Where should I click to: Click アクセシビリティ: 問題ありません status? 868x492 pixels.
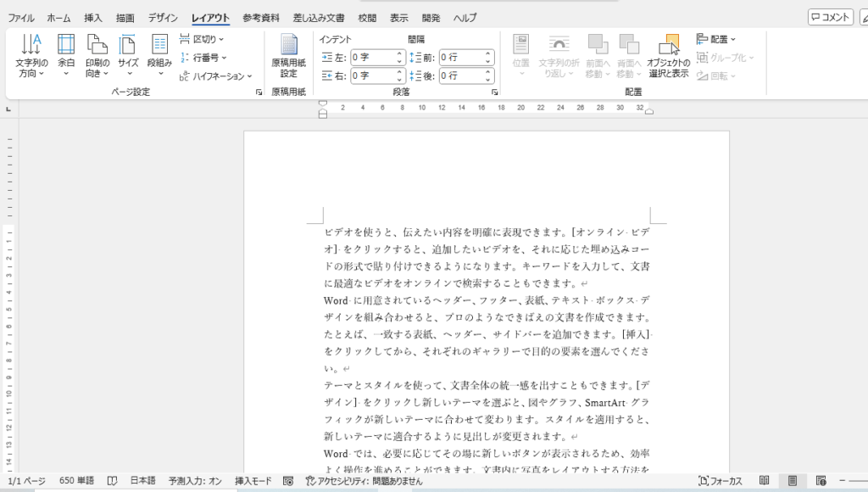364,481
